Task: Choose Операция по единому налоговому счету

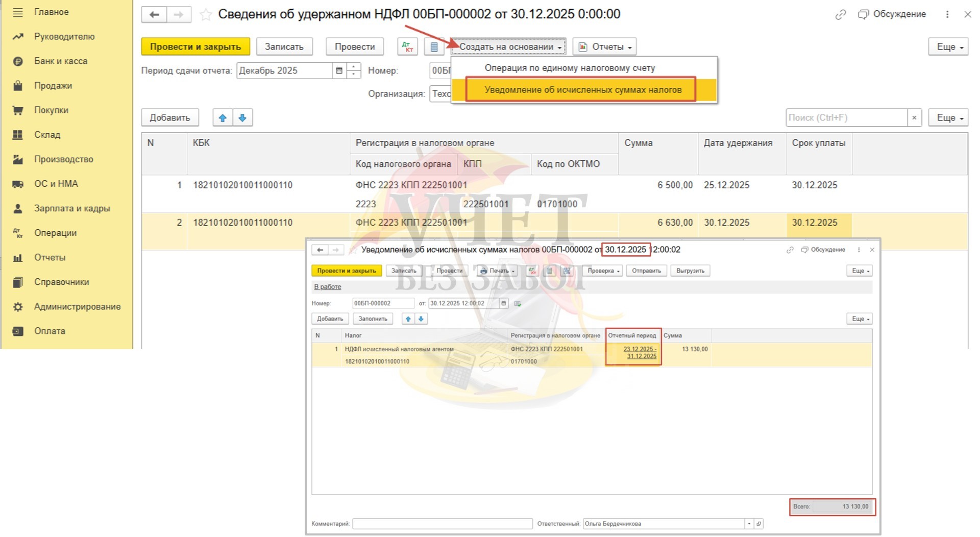Action: click(569, 68)
